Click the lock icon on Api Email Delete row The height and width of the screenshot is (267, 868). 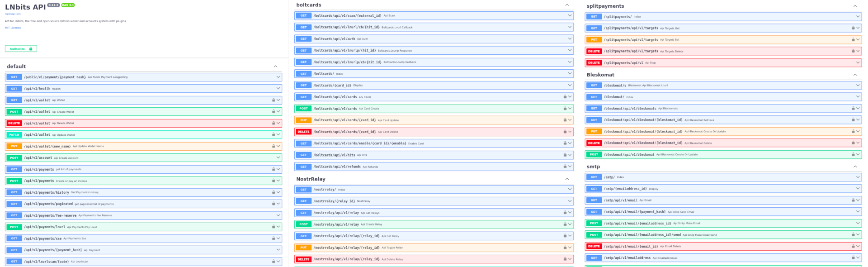coord(853,246)
